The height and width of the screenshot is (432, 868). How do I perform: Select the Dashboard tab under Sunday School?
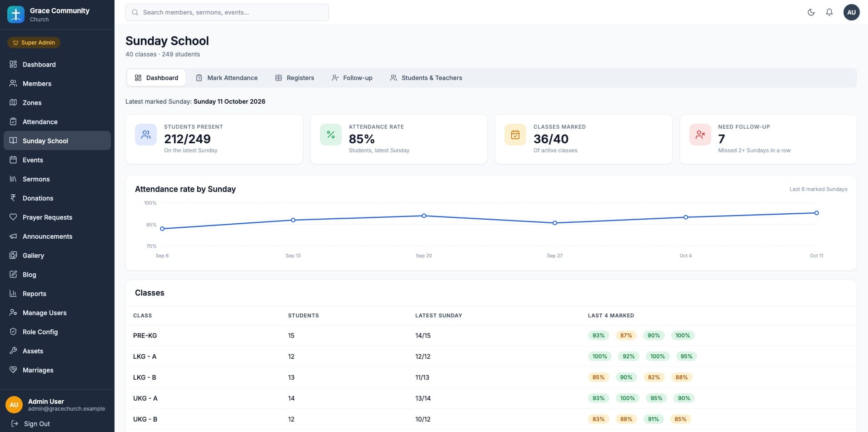click(x=156, y=78)
